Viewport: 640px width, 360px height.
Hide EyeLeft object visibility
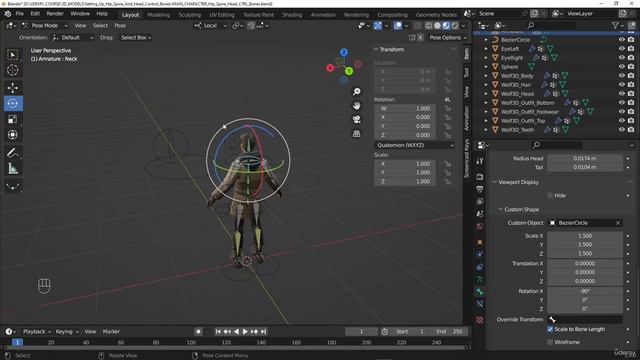tap(622, 49)
